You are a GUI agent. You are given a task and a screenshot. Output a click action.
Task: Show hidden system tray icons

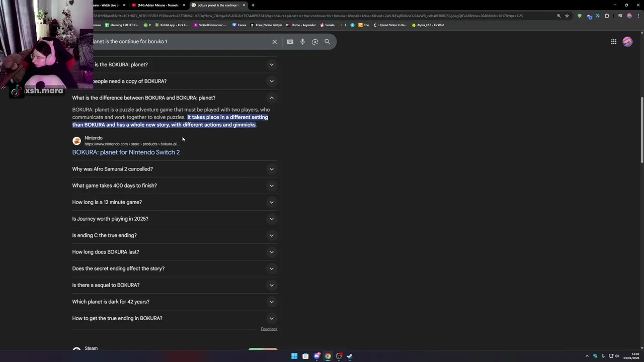click(x=587, y=356)
